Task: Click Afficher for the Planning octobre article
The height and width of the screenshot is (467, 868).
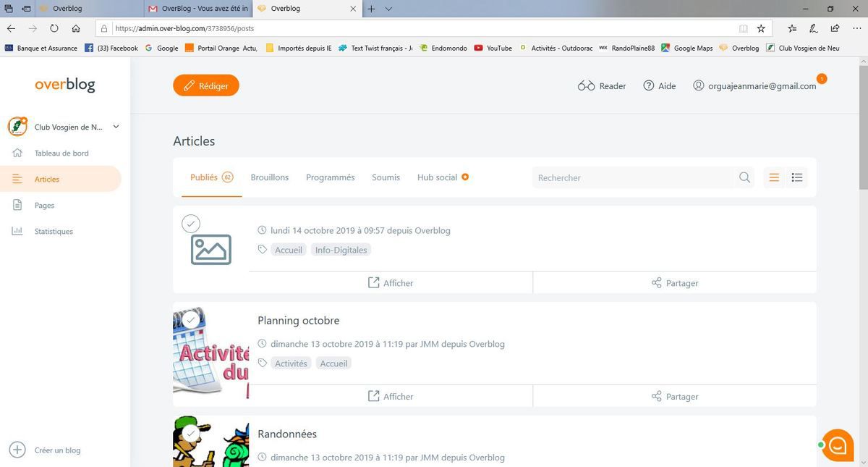Action: tap(391, 397)
